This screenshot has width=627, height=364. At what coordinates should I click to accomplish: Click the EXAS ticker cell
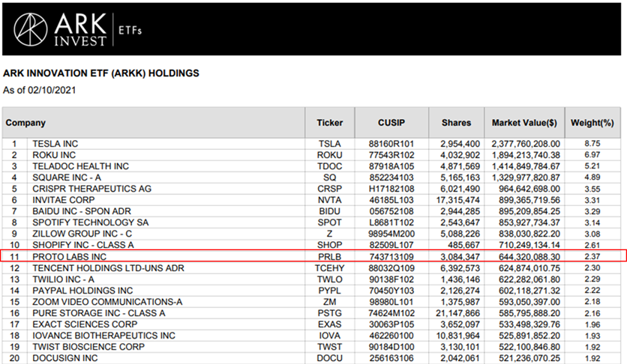point(330,324)
